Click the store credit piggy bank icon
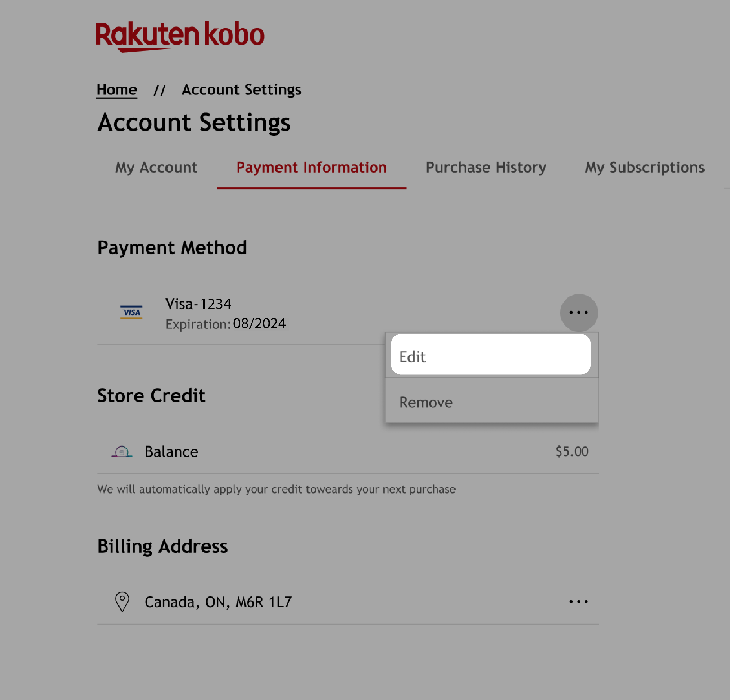The image size is (730, 700). tap(121, 450)
